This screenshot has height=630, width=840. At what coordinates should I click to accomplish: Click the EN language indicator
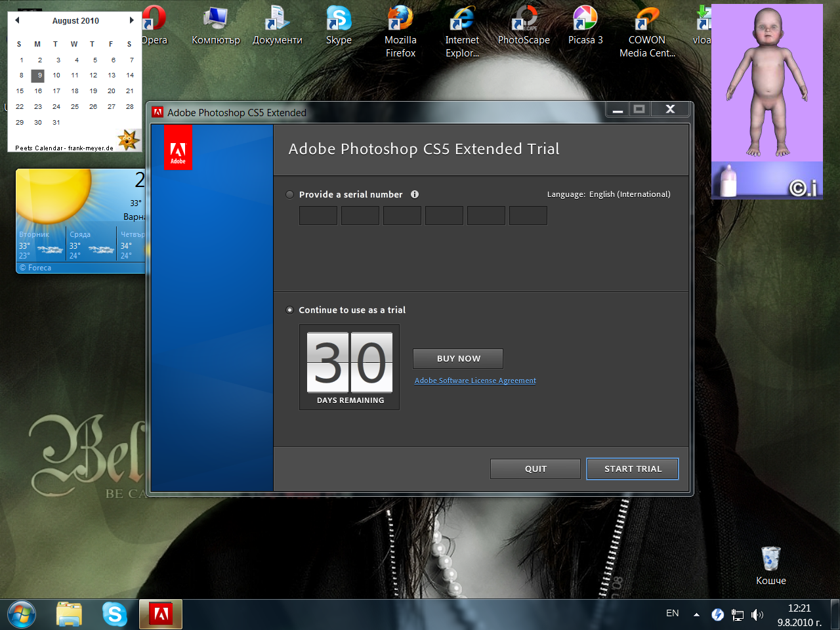pyautogui.click(x=672, y=613)
